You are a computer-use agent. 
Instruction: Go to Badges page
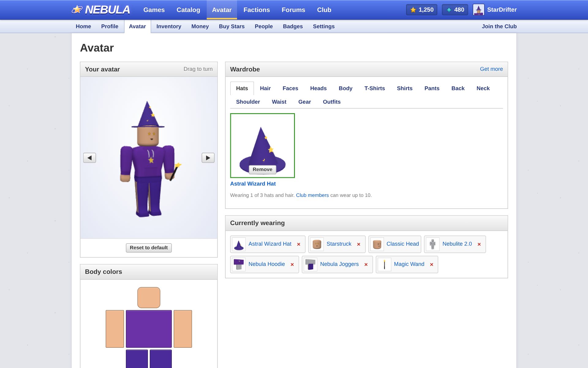[x=293, y=26]
